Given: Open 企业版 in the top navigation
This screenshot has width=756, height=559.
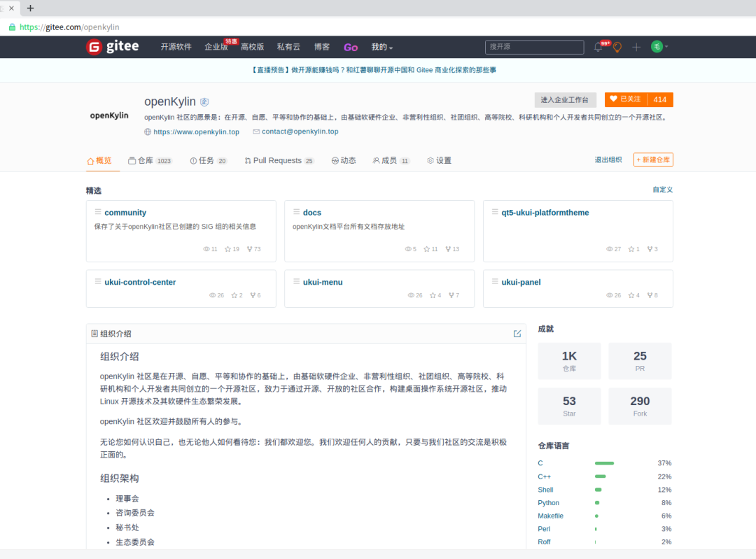Looking at the screenshot, I should point(216,47).
